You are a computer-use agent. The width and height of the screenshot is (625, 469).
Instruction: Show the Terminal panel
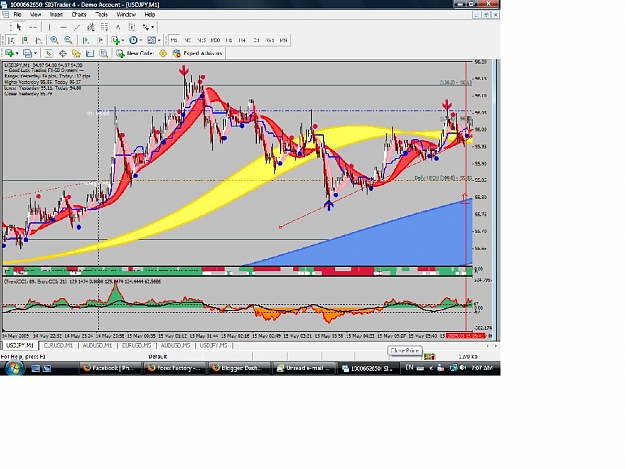pos(90,53)
